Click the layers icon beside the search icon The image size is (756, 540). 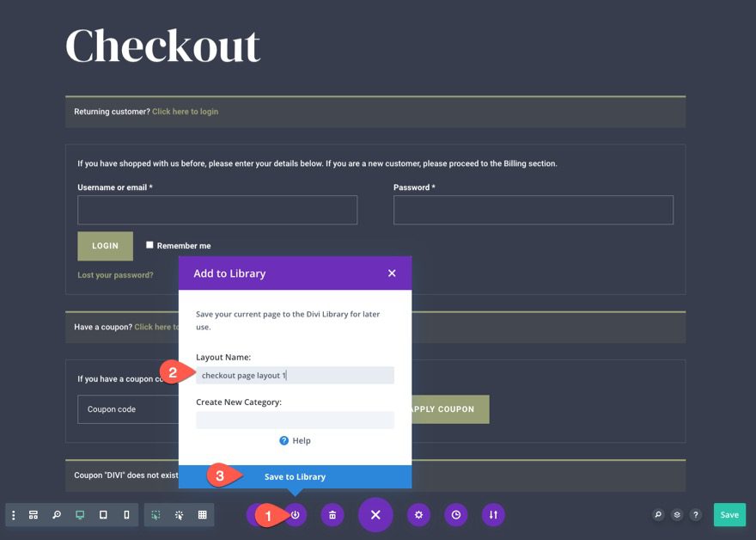(676, 514)
